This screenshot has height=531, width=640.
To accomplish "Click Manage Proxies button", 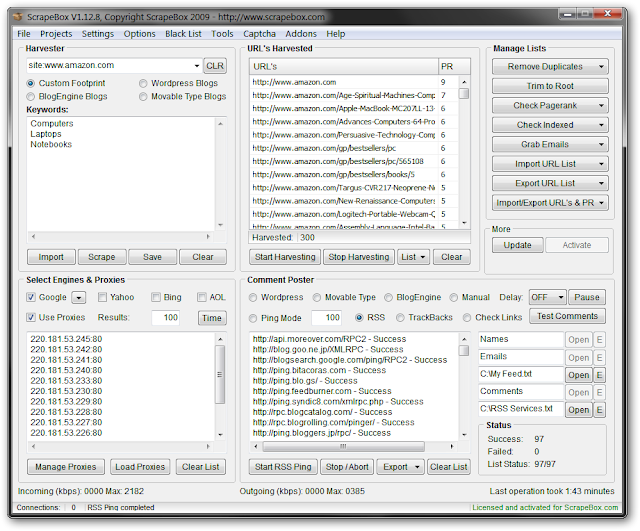I will [66, 467].
